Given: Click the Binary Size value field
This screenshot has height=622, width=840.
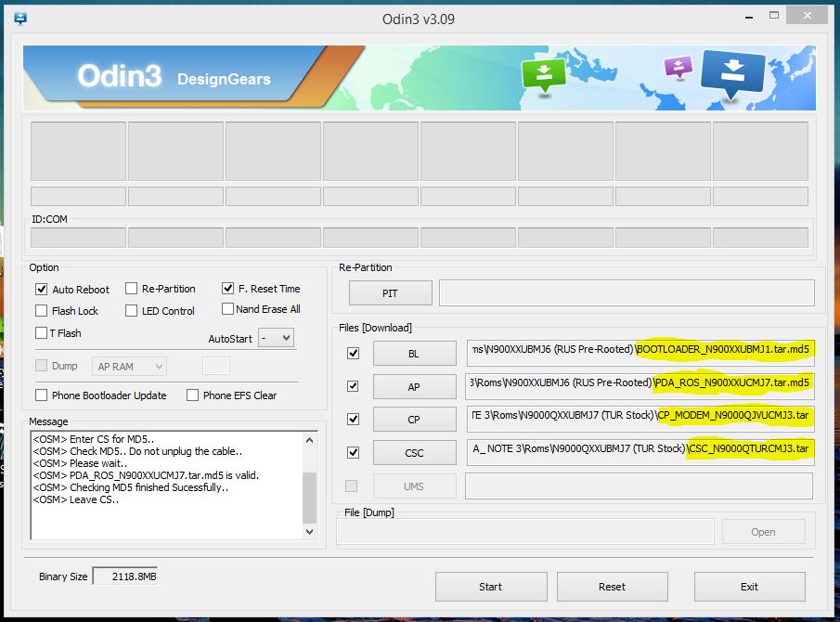Looking at the screenshot, I should [x=125, y=577].
